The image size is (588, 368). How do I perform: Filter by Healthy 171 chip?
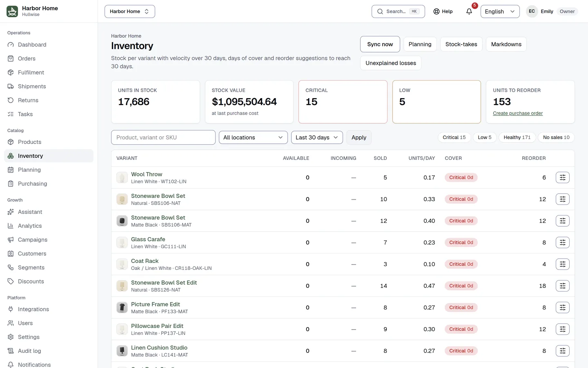517,137
